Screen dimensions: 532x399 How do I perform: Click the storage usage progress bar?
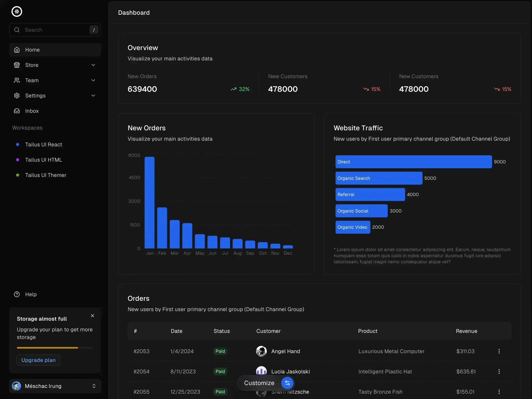55,348
